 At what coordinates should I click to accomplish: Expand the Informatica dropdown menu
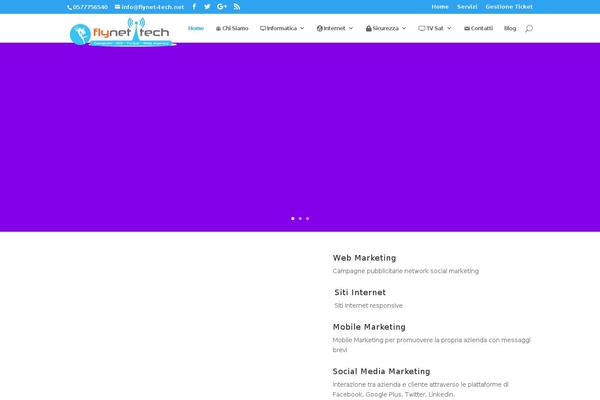click(x=282, y=28)
